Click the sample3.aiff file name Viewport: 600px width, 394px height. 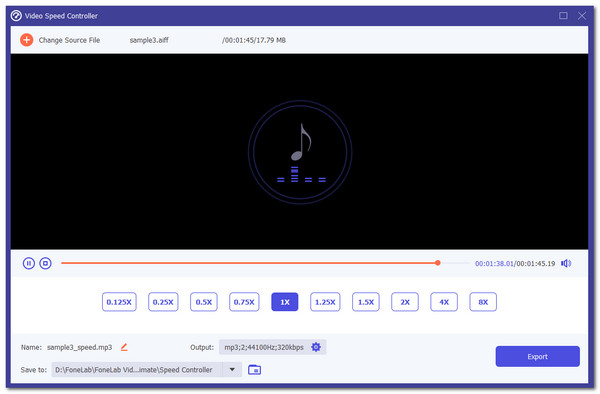click(149, 40)
